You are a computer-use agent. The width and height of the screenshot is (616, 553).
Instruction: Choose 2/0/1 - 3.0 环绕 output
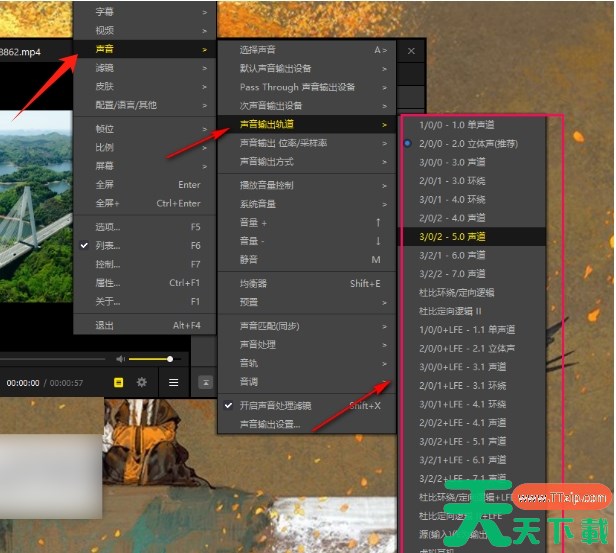tap(473, 181)
